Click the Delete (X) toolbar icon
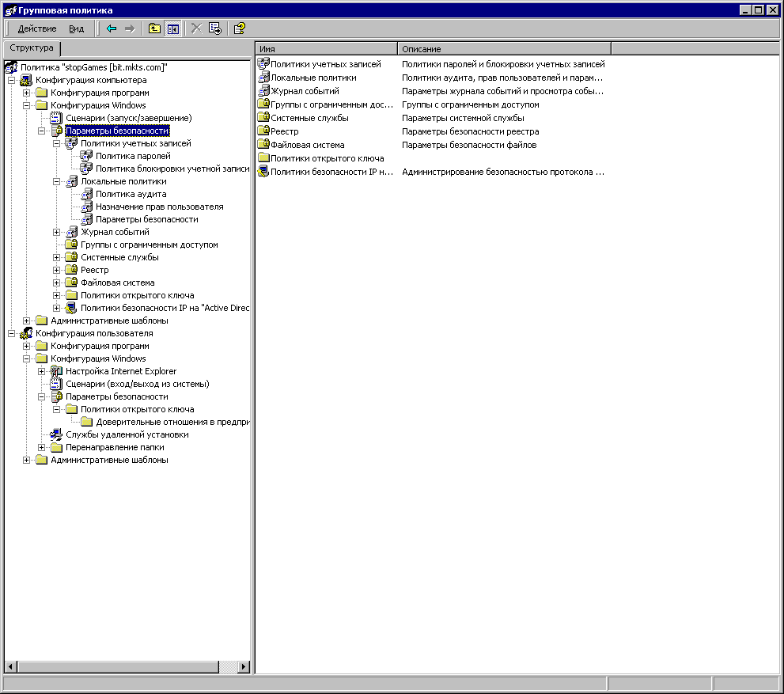 (196, 29)
